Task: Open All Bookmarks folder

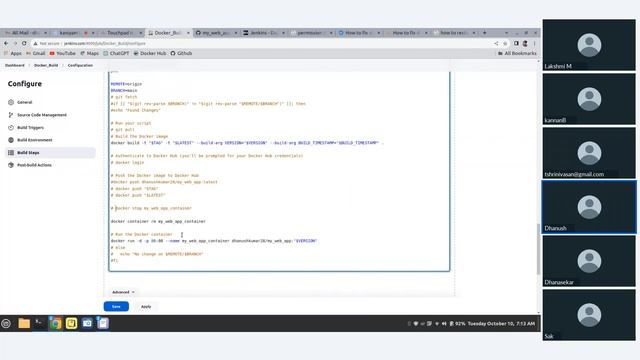Action: [x=517, y=53]
